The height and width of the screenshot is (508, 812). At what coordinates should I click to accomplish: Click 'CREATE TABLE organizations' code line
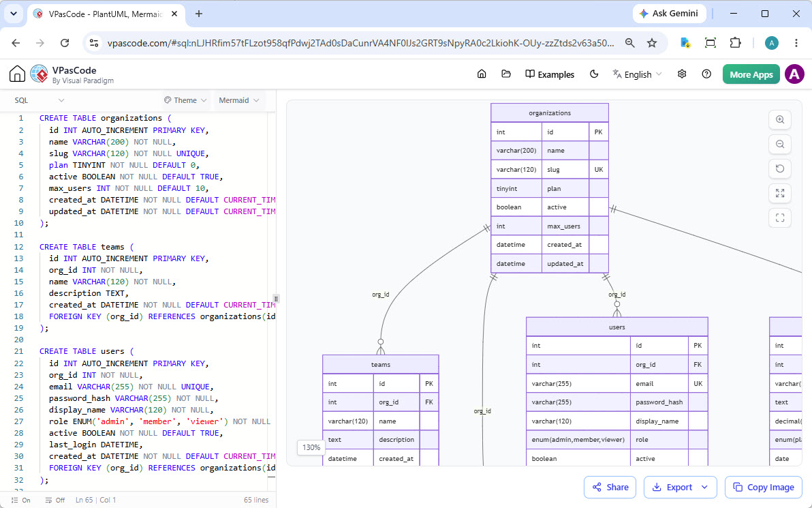pyautogui.click(x=105, y=118)
